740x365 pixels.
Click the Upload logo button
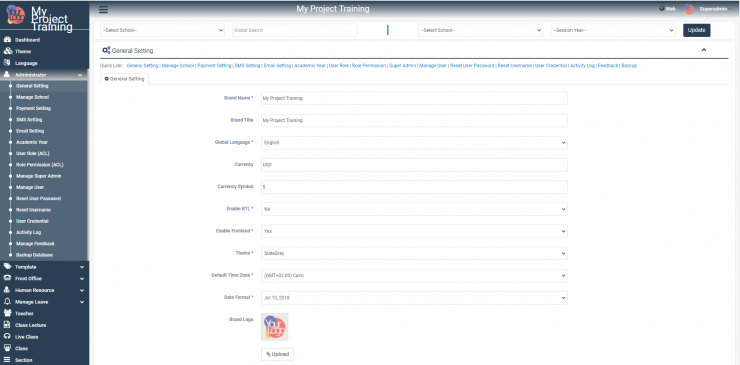(x=277, y=354)
